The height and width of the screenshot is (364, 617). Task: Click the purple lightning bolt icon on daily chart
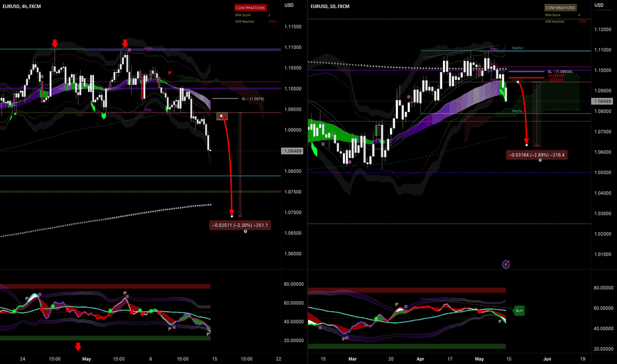[x=506, y=265]
